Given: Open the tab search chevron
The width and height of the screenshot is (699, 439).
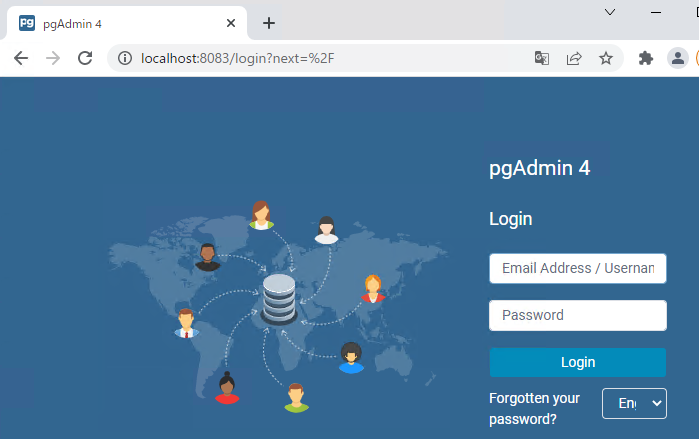Looking at the screenshot, I should 610,12.
